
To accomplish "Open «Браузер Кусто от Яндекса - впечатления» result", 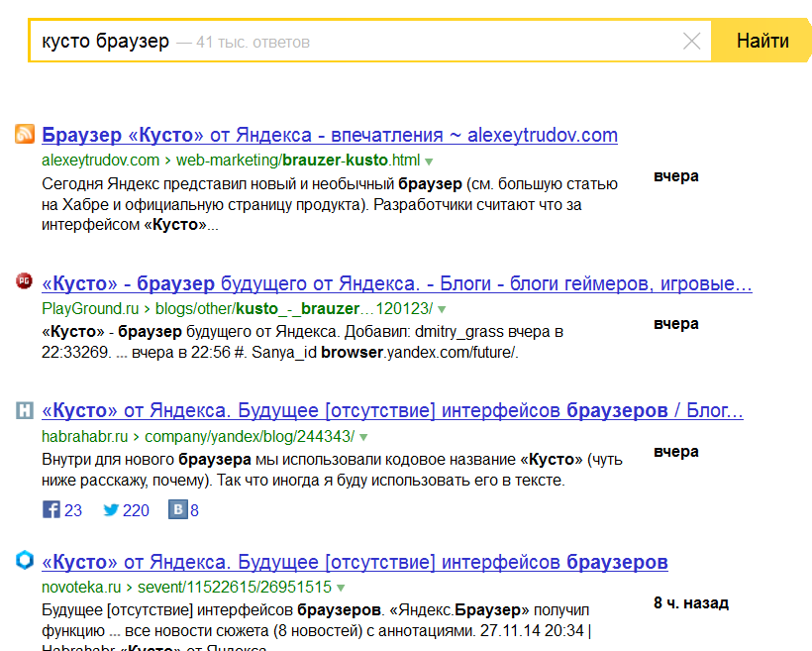I will click(330, 135).
